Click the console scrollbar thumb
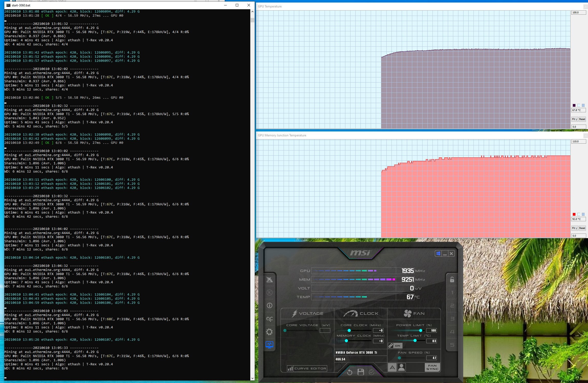The height and width of the screenshot is (383, 588). click(x=252, y=20)
